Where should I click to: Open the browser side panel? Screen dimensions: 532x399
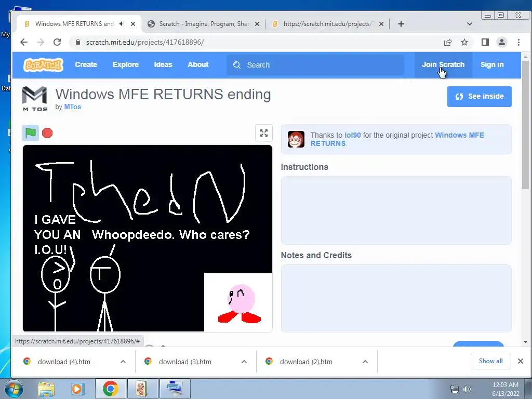pos(485,42)
